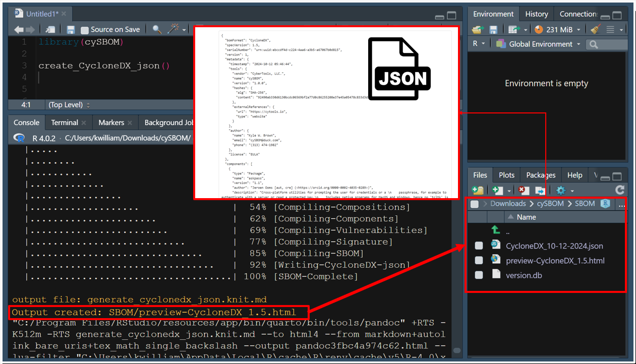Place cursor on editor line 3 code
Image resolution: width=636 pixels, height=364 pixels.
click(x=104, y=66)
